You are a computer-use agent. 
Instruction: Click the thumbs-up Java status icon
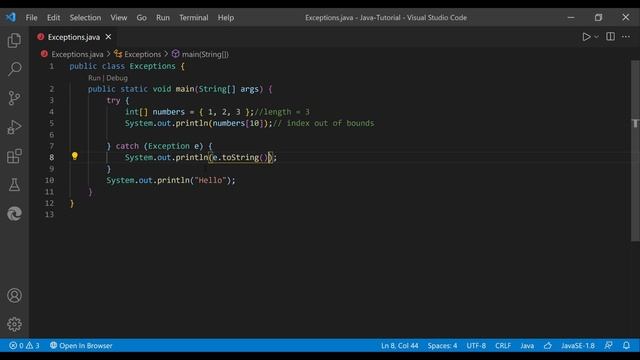(x=548, y=345)
